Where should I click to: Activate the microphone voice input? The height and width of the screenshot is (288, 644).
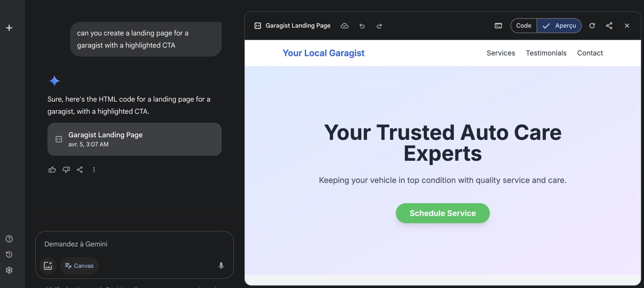221,266
